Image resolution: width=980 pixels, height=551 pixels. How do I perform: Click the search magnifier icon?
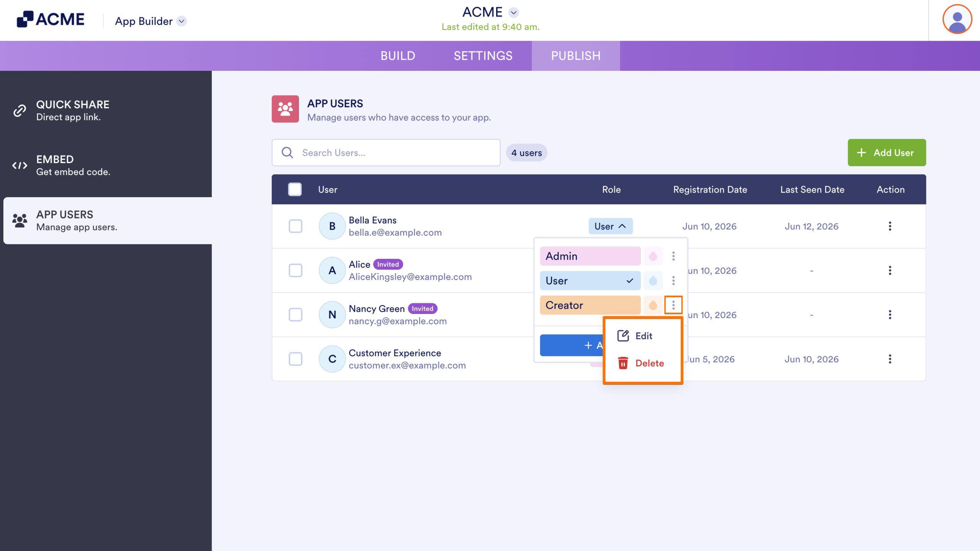pos(287,152)
